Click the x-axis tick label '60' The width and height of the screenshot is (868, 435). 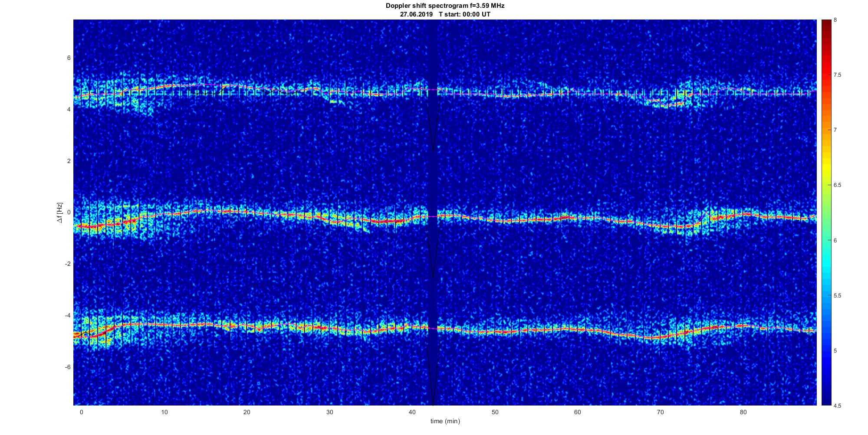point(578,412)
